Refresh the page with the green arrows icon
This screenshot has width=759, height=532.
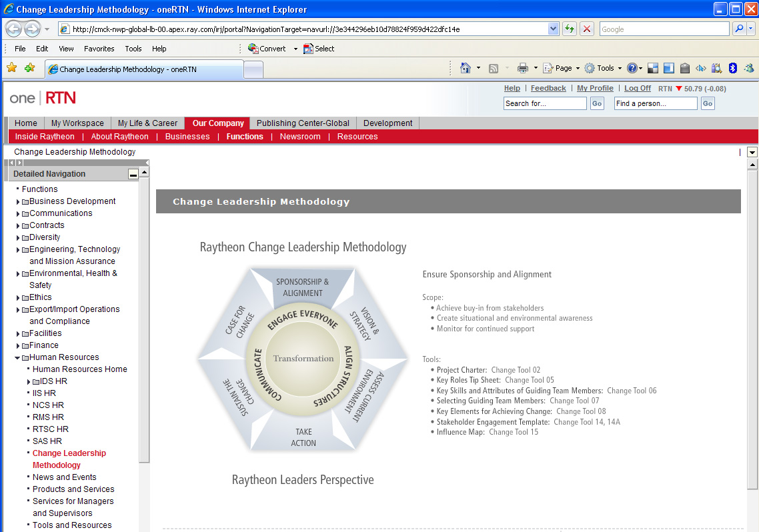coord(570,29)
